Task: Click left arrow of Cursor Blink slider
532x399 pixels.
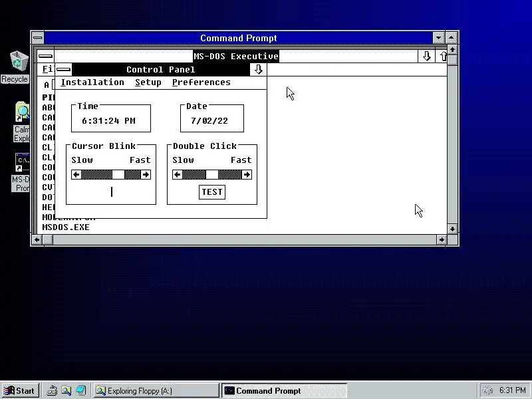Action: click(x=76, y=175)
